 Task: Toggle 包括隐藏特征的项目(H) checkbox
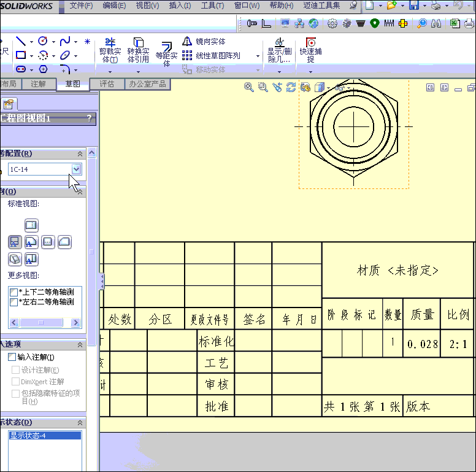(x=15, y=393)
